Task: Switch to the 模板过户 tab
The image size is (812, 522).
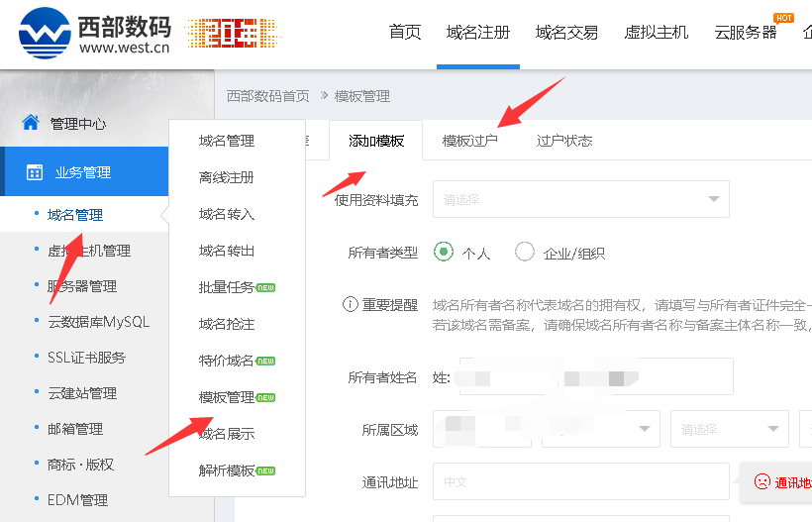Action: coord(469,141)
